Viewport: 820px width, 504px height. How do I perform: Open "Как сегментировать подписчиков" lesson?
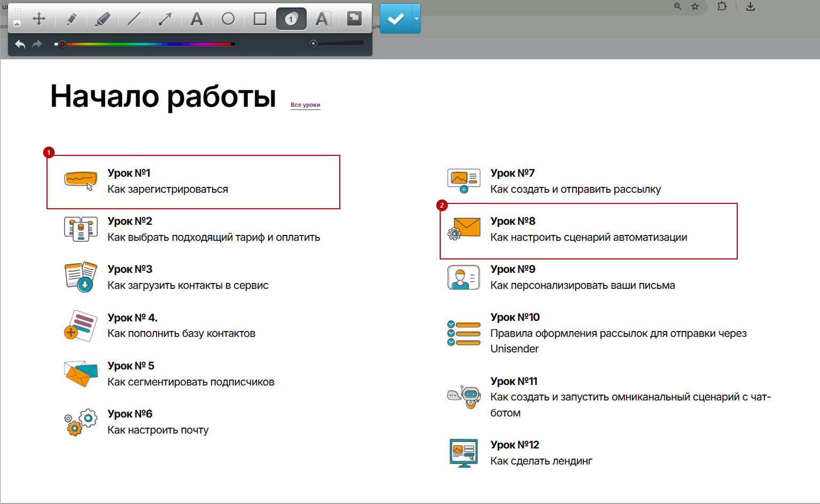(191, 382)
